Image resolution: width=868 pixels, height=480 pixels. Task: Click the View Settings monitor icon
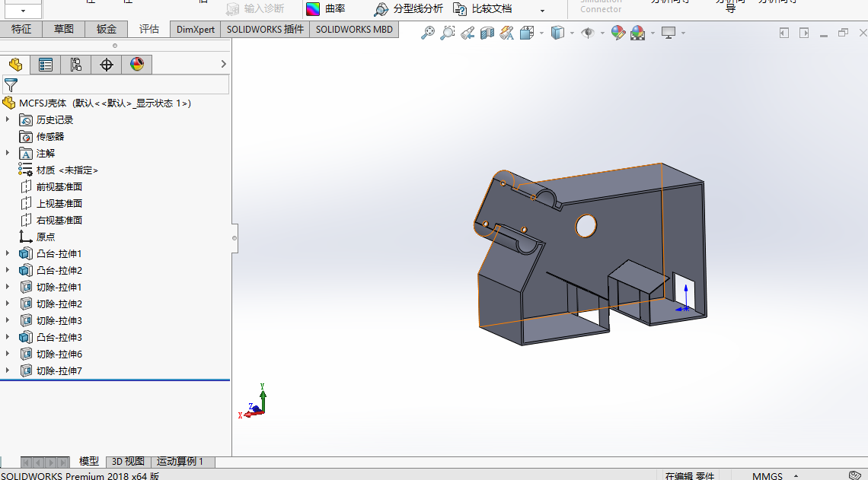tap(669, 33)
